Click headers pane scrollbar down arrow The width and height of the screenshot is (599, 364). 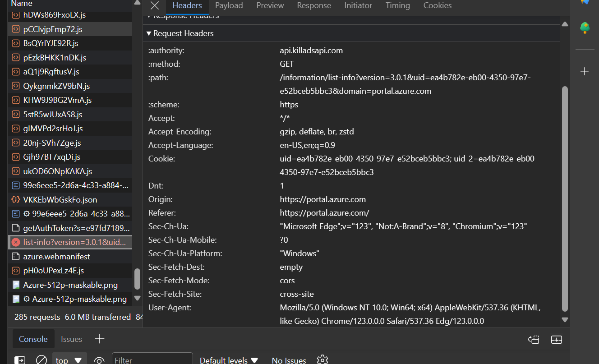565,320
